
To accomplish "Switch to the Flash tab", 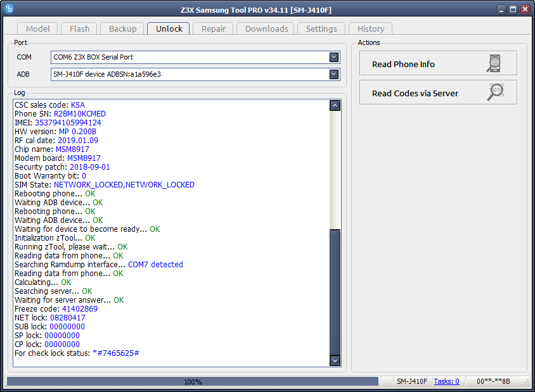I will [79, 28].
